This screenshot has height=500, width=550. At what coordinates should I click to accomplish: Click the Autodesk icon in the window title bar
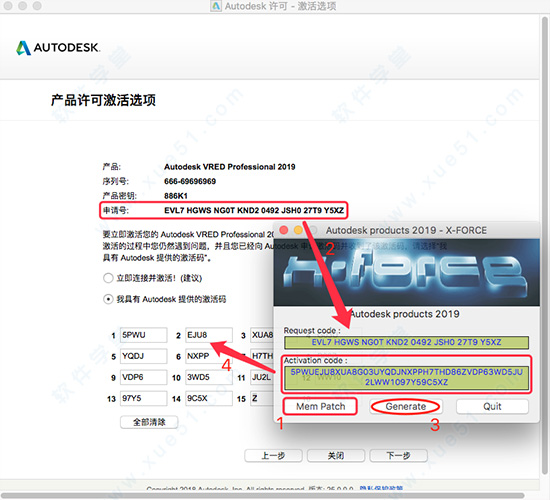pyautogui.click(x=216, y=6)
